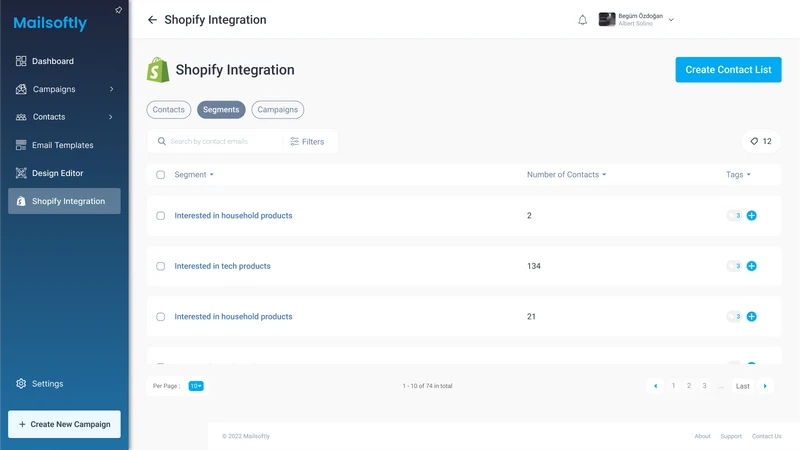Check the household products row with 21 contacts
800x450 pixels.
(x=161, y=317)
